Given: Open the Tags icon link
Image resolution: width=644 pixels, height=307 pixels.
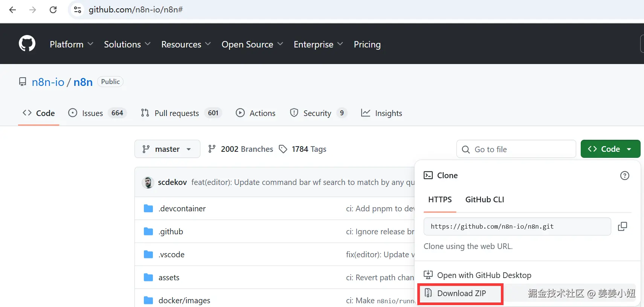Looking at the screenshot, I should click(283, 149).
